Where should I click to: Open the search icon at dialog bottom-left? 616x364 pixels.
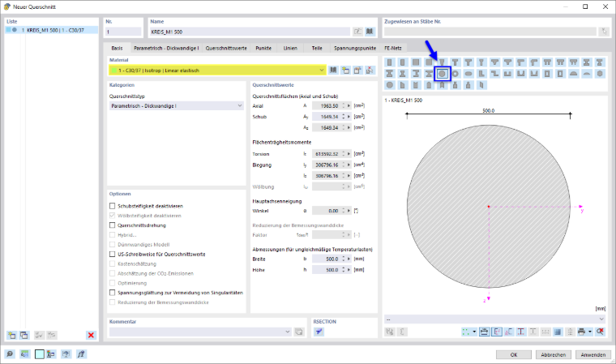point(10,354)
